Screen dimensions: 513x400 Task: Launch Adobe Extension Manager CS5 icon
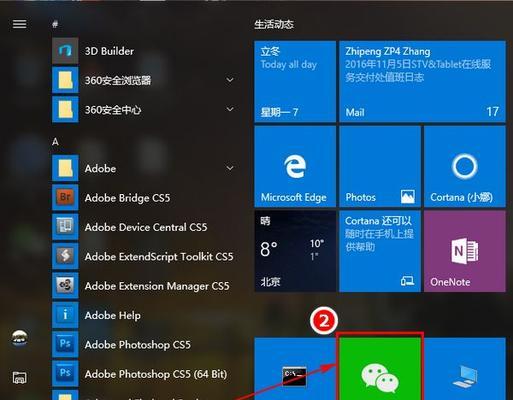(x=65, y=285)
